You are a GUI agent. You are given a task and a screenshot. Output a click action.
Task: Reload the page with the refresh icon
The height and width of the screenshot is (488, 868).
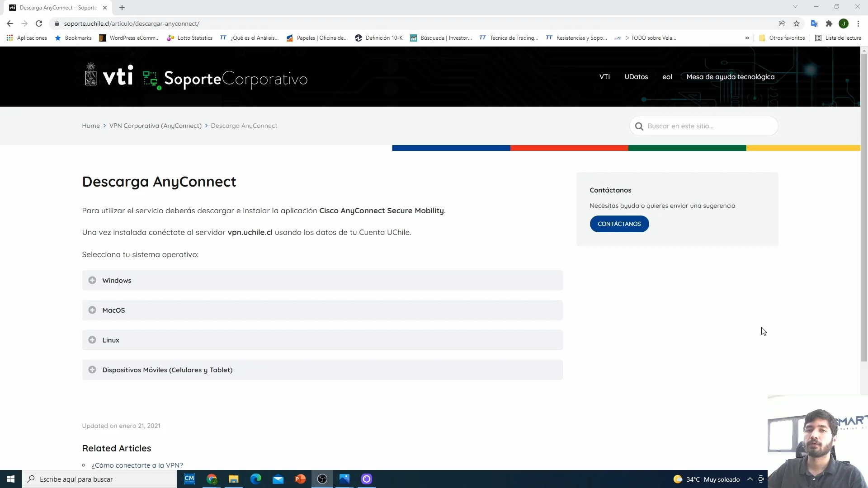[39, 23]
